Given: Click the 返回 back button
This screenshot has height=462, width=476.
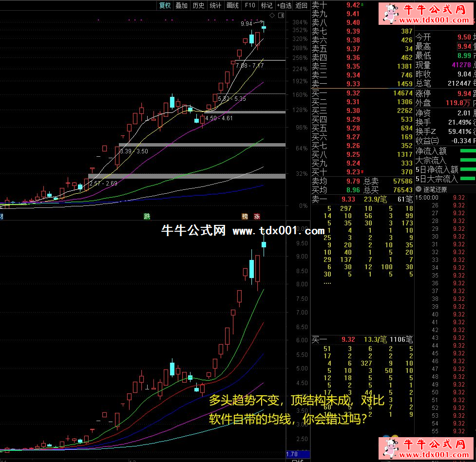Looking at the screenshot, I should click(x=302, y=5).
